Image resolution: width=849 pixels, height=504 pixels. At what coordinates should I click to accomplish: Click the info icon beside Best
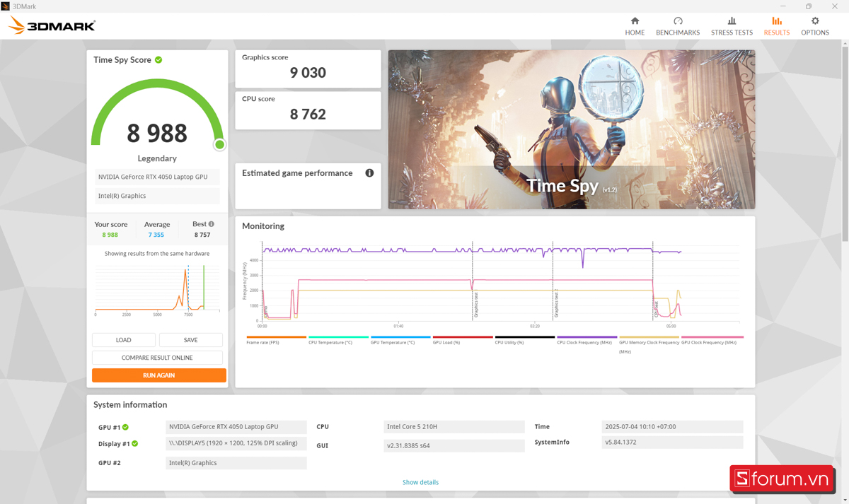pos(212,224)
